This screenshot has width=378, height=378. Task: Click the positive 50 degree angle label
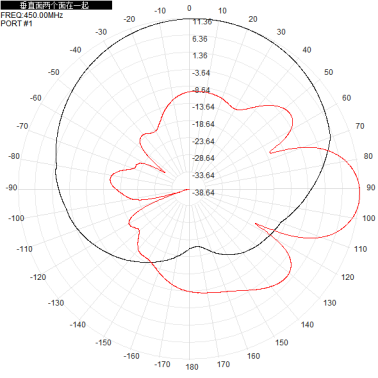[x=329, y=72]
